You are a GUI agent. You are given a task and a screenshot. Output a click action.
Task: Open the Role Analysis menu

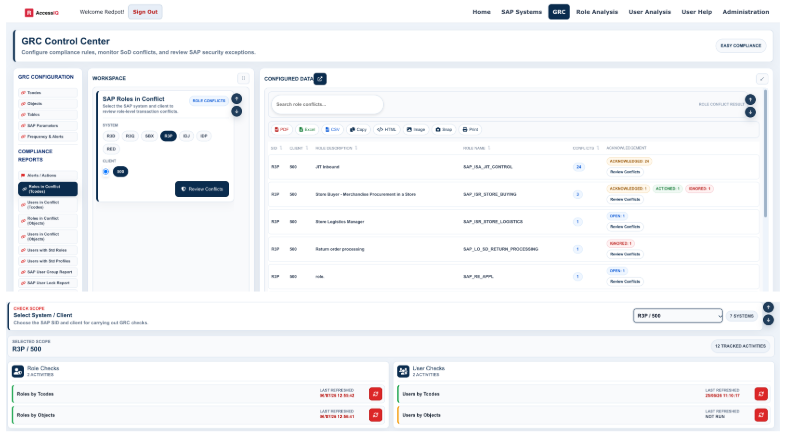(x=597, y=12)
